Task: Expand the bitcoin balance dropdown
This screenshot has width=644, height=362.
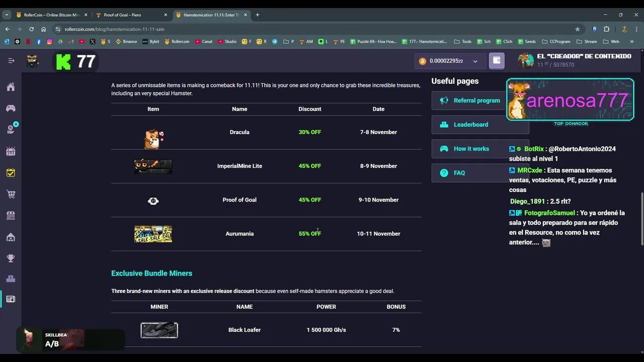Action: (x=475, y=61)
